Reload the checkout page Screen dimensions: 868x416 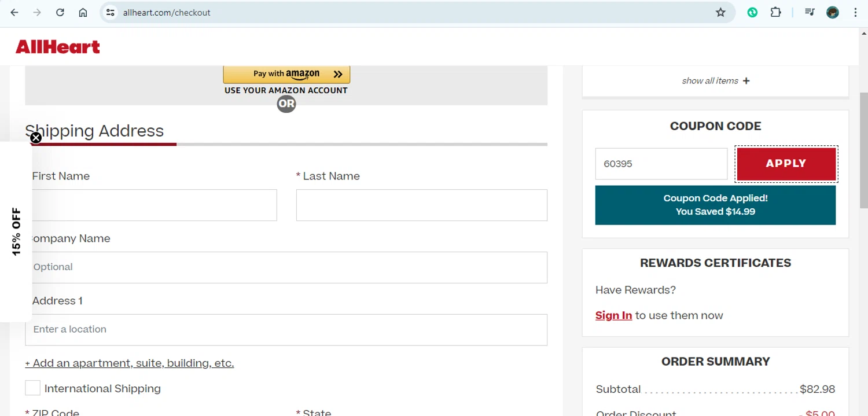(x=60, y=12)
